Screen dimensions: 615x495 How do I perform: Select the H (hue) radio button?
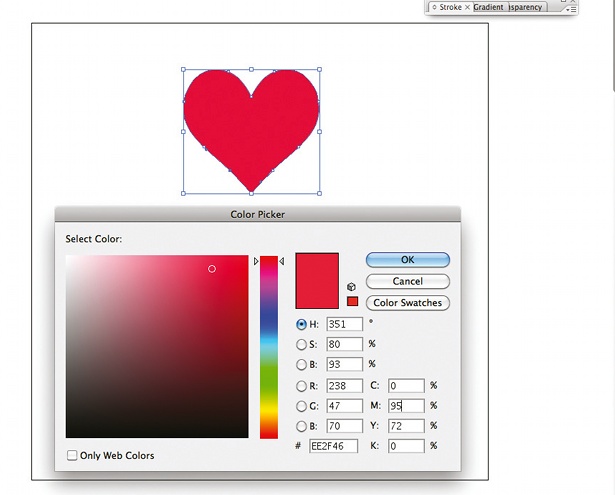301,324
